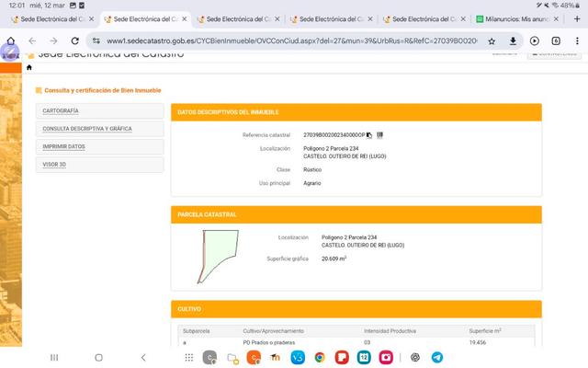
Task: Launch Chrome from the bottom taskbar
Action: click(320, 357)
